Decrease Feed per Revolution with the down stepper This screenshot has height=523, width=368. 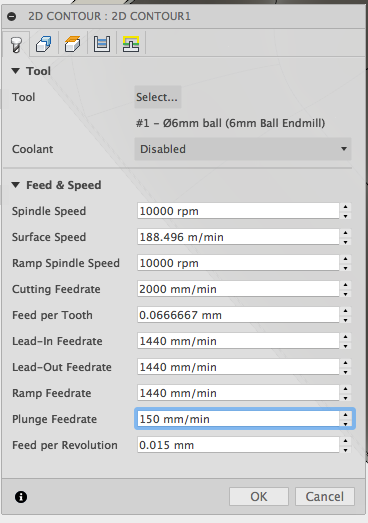(346, 450)
